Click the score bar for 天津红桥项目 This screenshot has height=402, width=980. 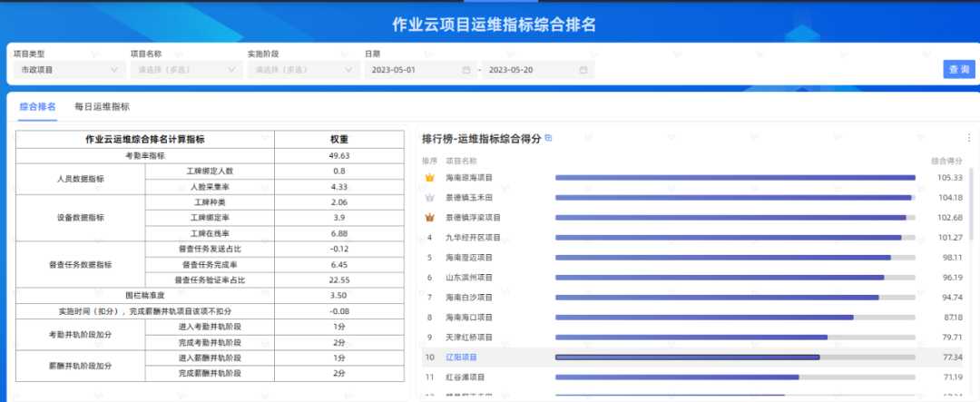point(691,338)
